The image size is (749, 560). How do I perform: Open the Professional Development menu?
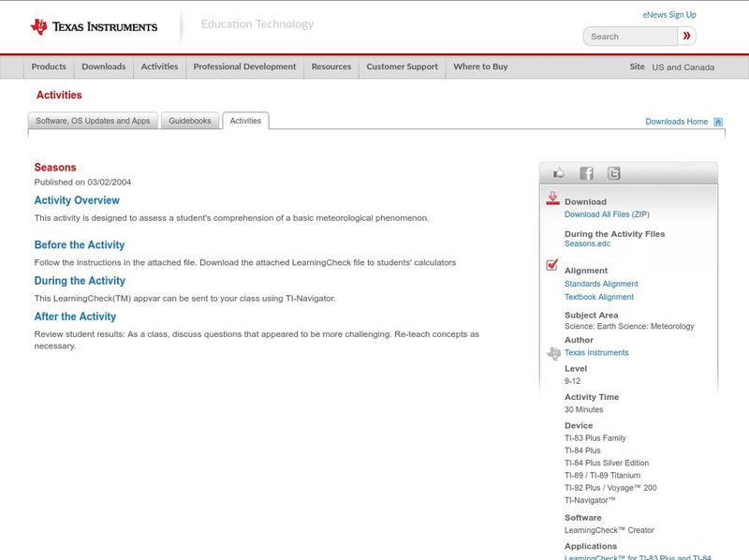tap(244, 66)
